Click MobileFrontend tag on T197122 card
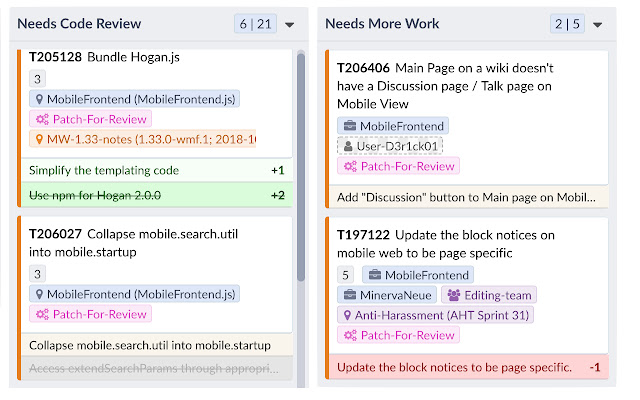 418,275
